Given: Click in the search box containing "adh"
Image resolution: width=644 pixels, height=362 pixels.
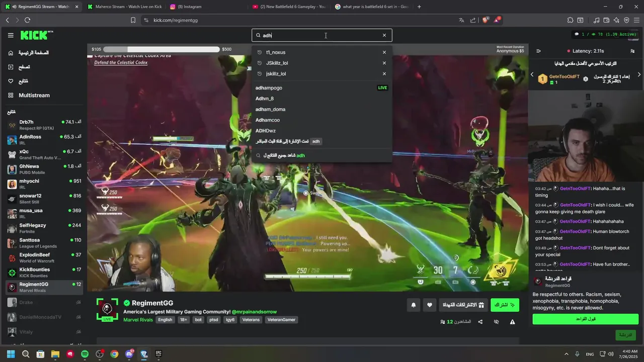Looking at the screenshot, I should 322,35.
